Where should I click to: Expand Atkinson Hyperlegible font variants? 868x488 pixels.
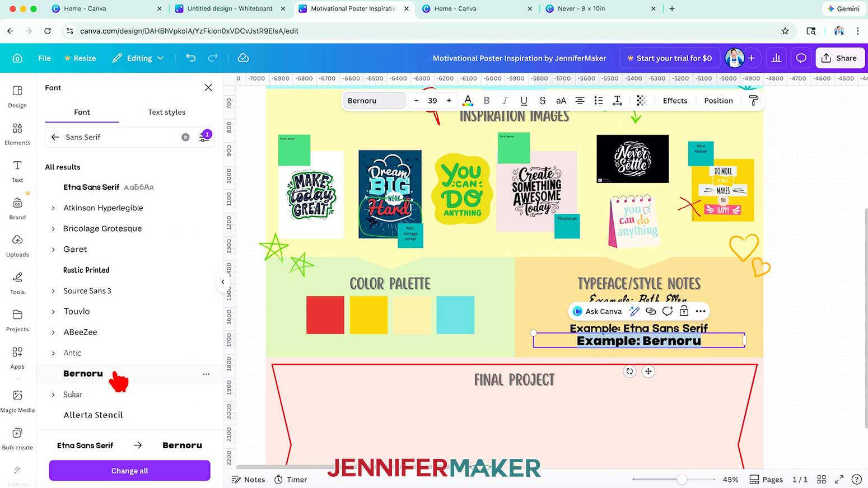[x=53, y=208]
